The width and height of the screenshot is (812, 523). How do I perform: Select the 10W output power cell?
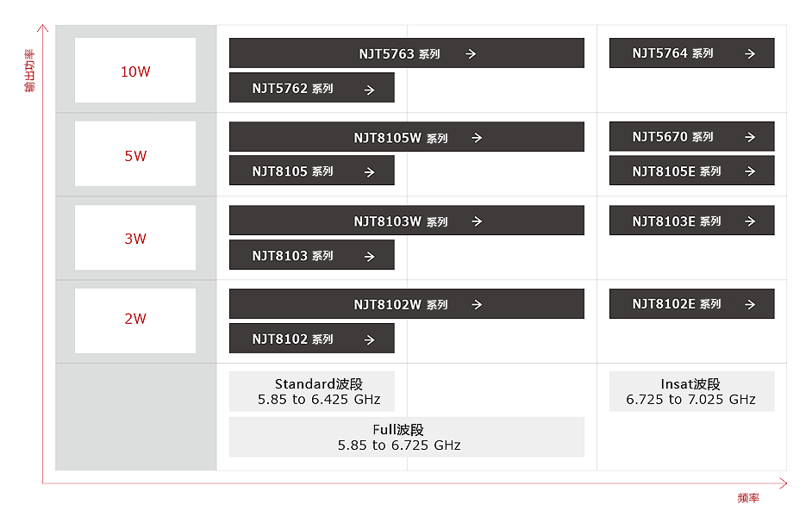pos(135,72)
